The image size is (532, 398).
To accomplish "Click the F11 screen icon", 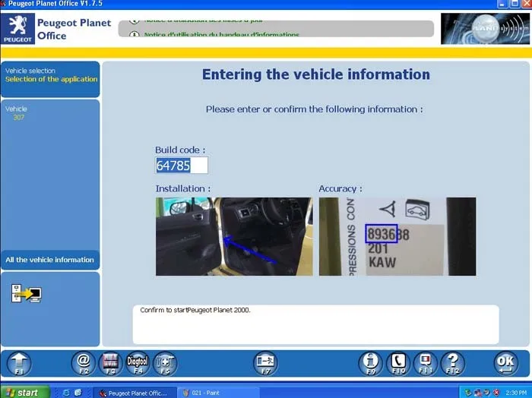I will (x=426, y=363).
